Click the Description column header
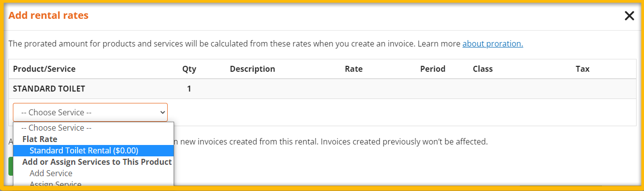The width and height of the screenshot is (644, 191). [x=252, y=69]
